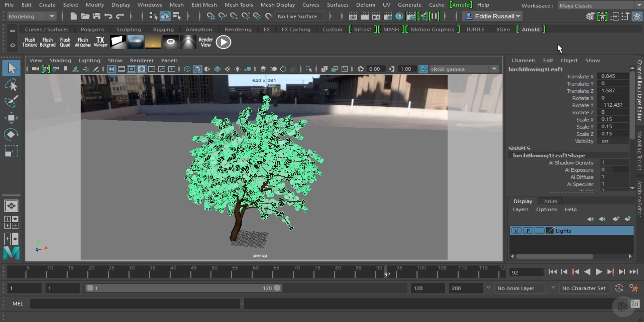
Task: Click the MEL script language toggle
Action: 18,304
